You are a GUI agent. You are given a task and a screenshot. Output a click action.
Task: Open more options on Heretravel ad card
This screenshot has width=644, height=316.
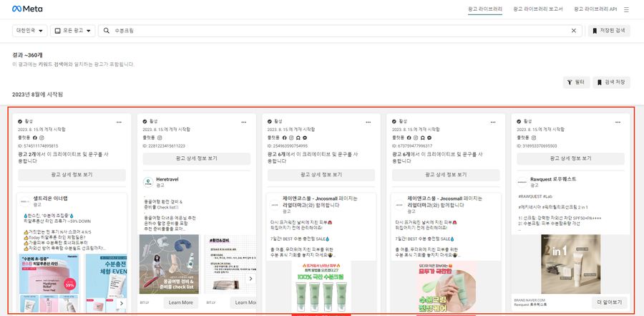(244, 122)
